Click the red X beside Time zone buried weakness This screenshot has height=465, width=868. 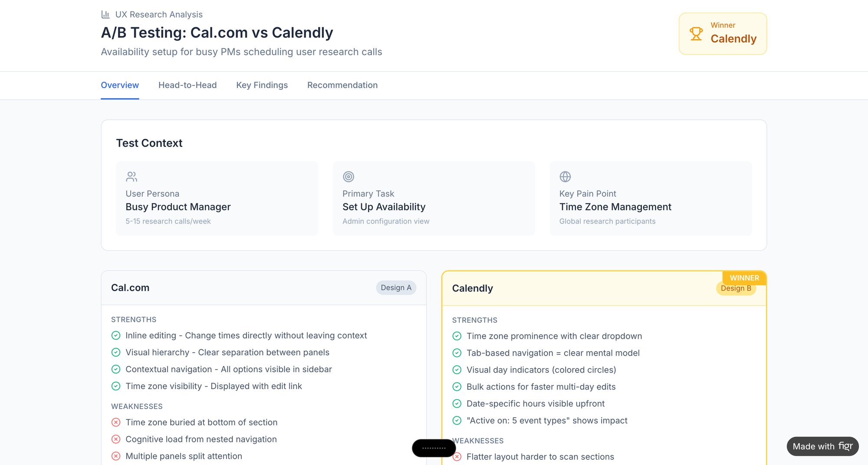115,422
